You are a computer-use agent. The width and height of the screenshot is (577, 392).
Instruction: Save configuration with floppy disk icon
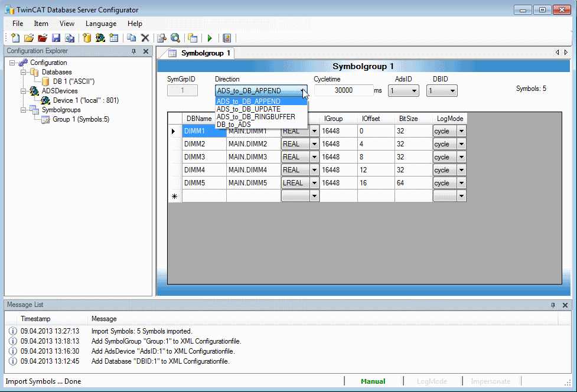click(x=56, y=38)
